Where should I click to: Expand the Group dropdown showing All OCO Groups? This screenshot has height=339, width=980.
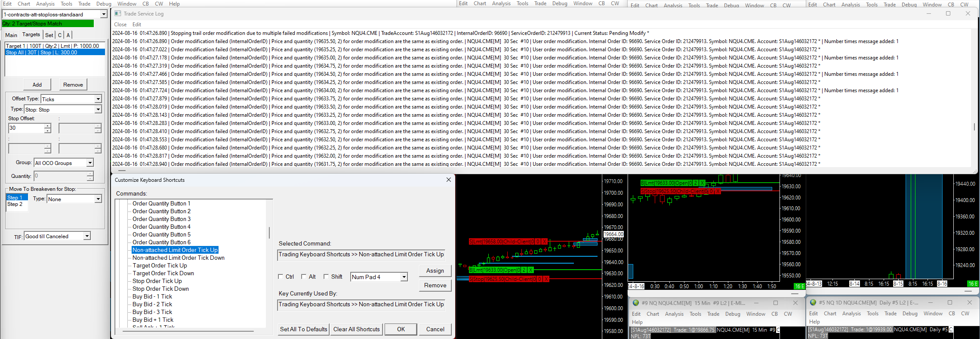point(90,163)
